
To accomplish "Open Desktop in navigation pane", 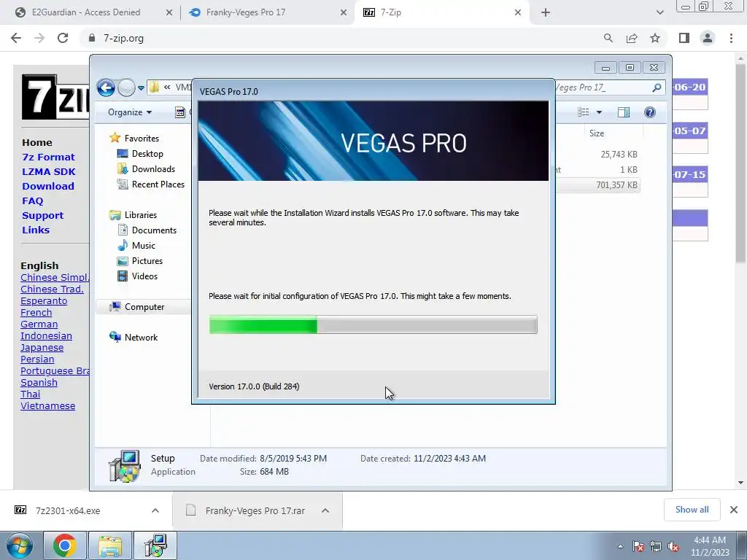I will (x=147, y=154).
